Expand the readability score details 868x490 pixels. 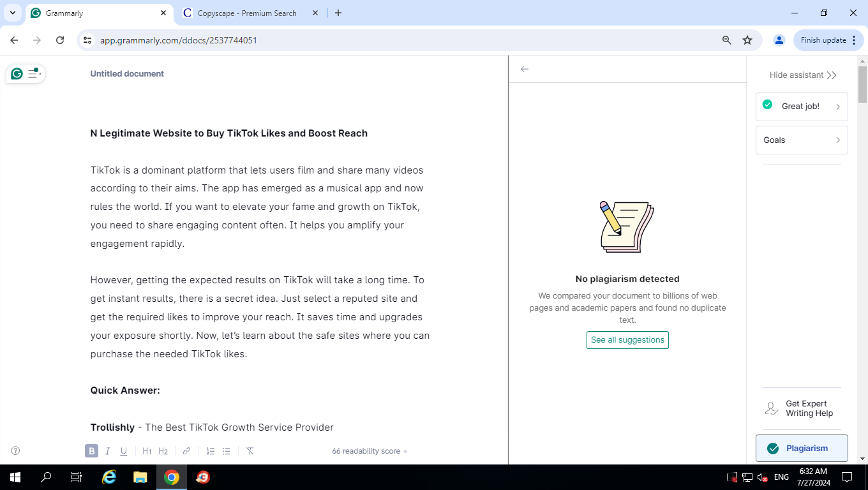(x=370, y=451)
